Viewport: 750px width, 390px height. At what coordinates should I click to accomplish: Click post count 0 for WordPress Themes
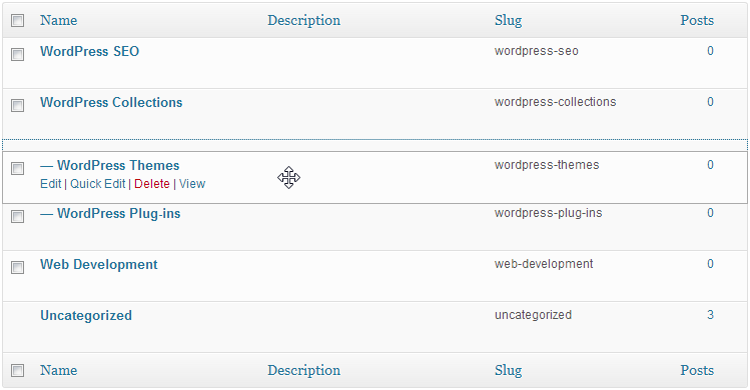(710, 165)
